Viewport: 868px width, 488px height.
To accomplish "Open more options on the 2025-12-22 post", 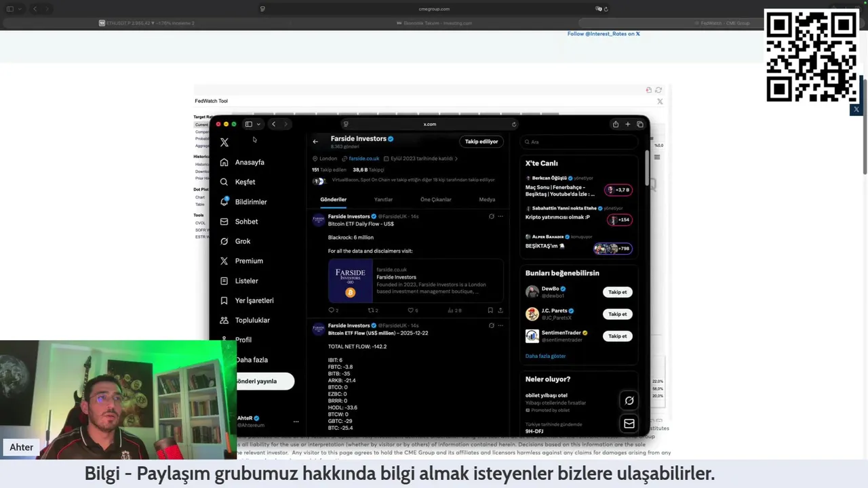I will point(500,325).
